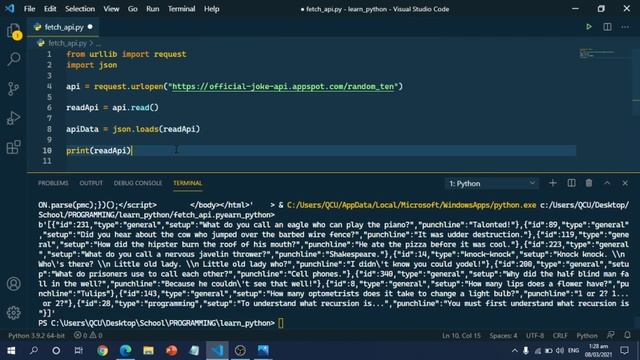Click fetch_api.py in the breadcrumb
Image resolution: width=640 pixels, height=360 pixels.
67,43
